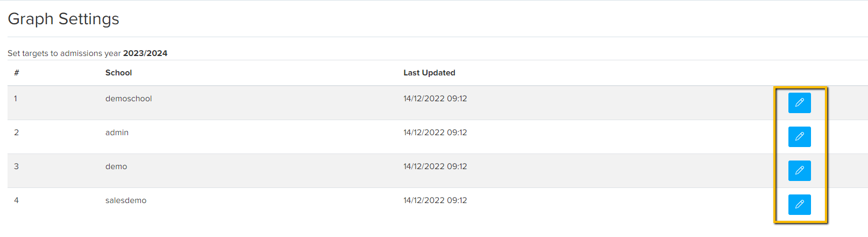Select the Last Updated date for admin
The image size is (868, 237).
[x=435, y=133]
